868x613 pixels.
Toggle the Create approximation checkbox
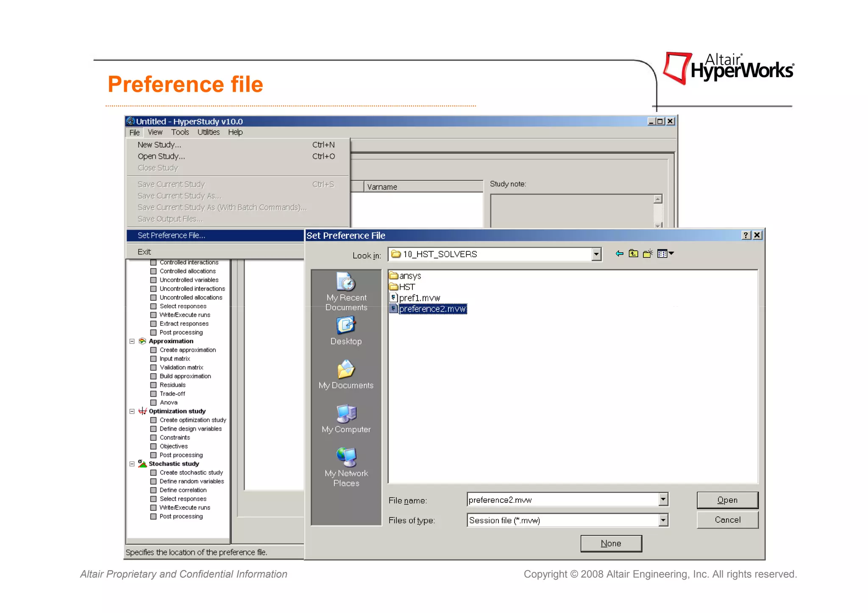pos(153,350)
